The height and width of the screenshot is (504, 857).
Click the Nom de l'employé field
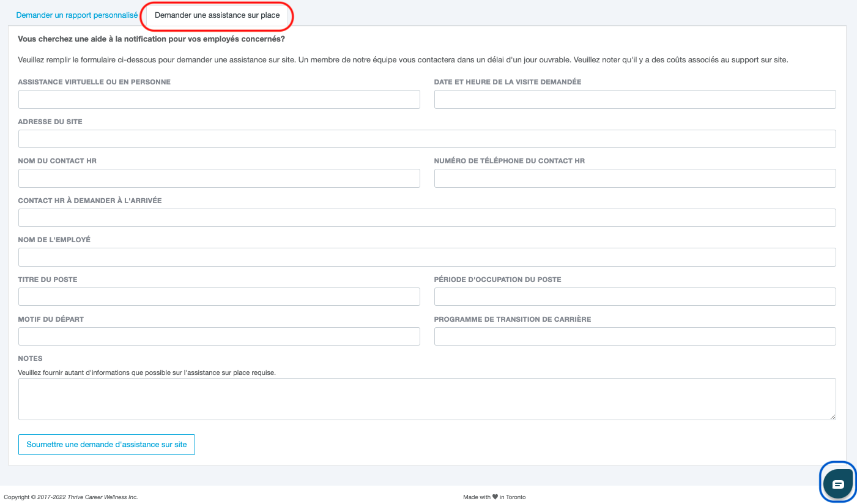click(427, 257)
